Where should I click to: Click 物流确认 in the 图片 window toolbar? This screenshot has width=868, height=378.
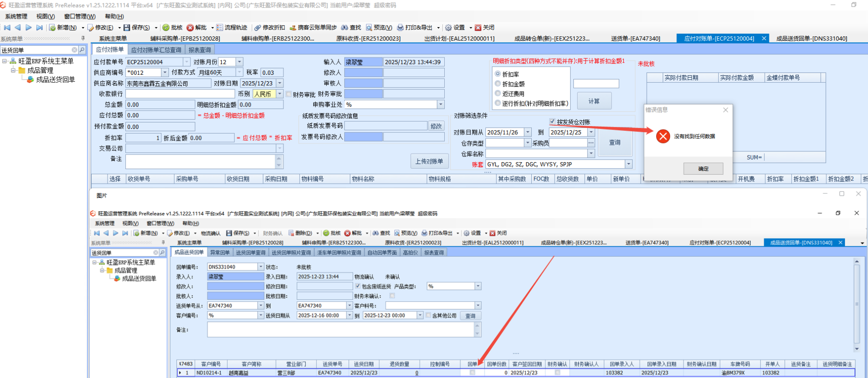click(210, 233)
